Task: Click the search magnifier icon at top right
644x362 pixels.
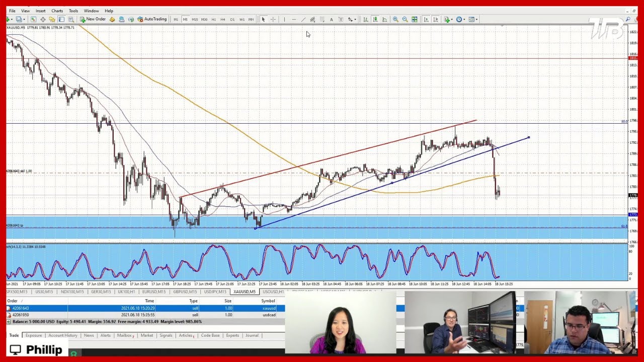Action: tap(628, 19)
